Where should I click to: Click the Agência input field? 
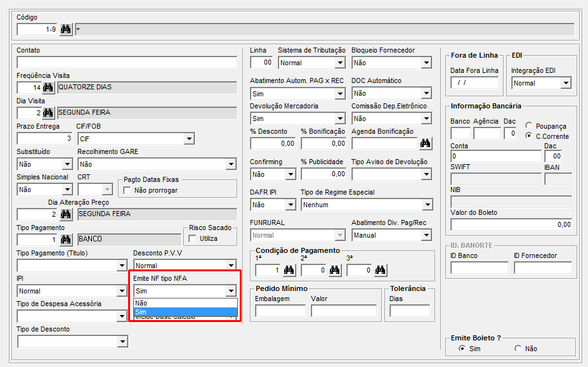(487, 134)
